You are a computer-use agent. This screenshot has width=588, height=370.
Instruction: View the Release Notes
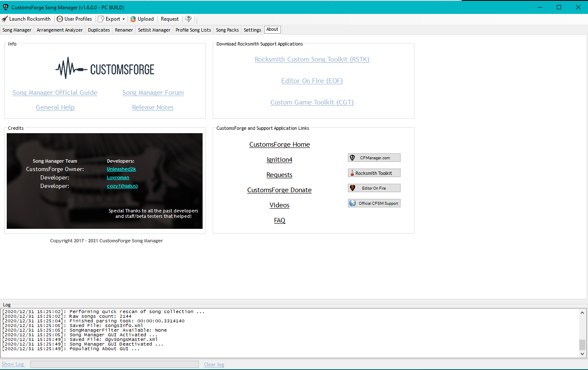[x=152, y=107]
